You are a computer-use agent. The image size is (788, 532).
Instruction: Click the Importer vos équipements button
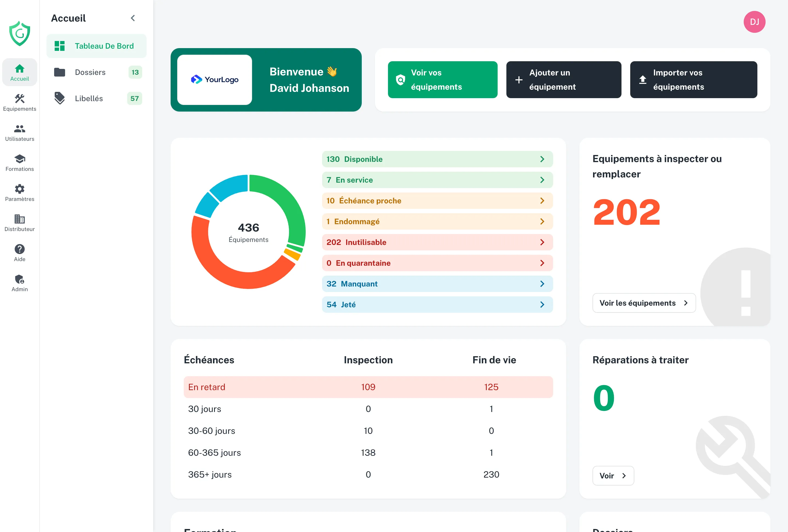(x=693, y=80)
